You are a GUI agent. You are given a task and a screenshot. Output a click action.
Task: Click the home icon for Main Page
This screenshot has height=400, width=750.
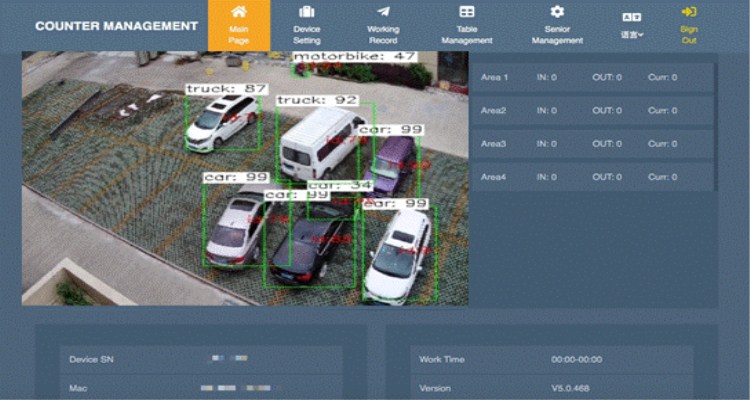(x=238, y=12)
